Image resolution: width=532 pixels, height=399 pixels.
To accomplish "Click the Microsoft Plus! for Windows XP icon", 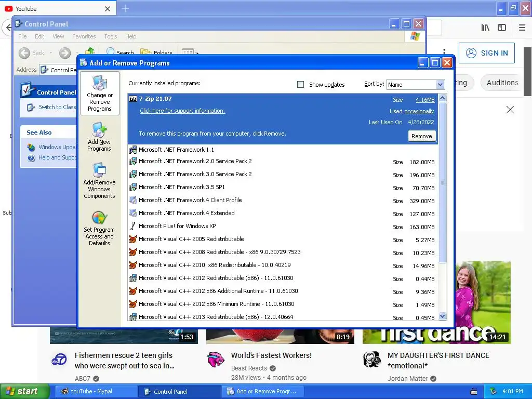I will (133, 226).
